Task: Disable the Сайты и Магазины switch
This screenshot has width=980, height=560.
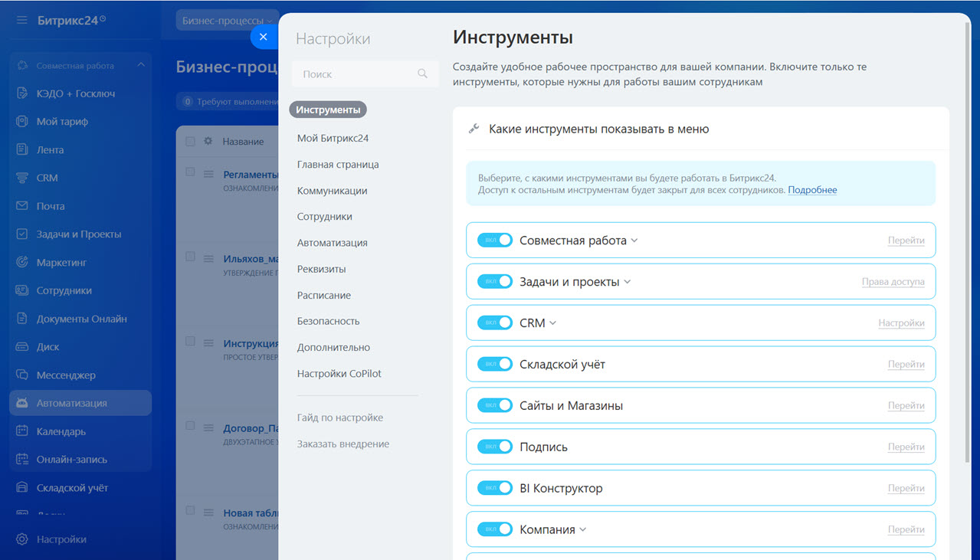Action: 495,406
